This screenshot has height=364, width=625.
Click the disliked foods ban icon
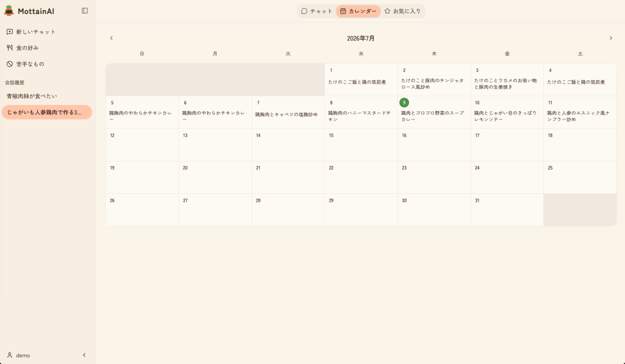point(10,64)
